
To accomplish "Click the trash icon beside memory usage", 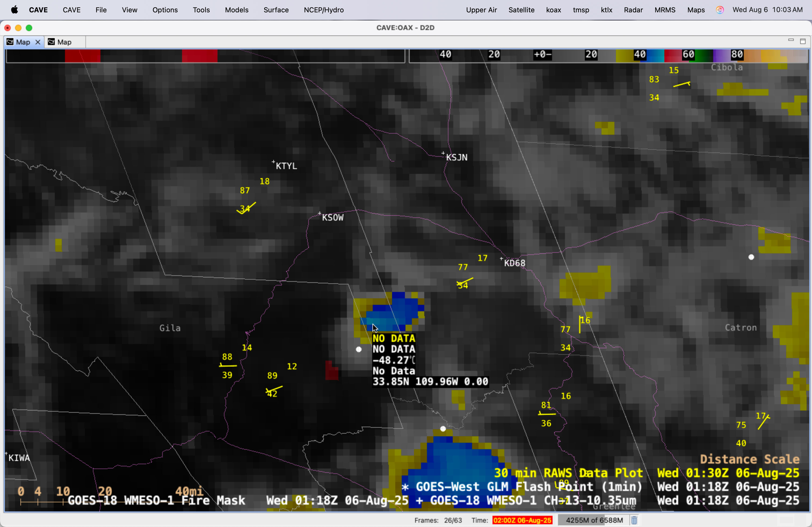I will click(x=634, y=520).
